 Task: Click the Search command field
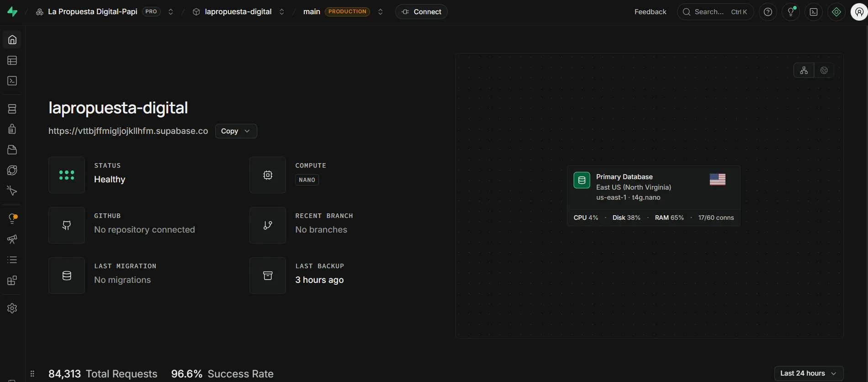pyautogui.click(x=715, y=12)
